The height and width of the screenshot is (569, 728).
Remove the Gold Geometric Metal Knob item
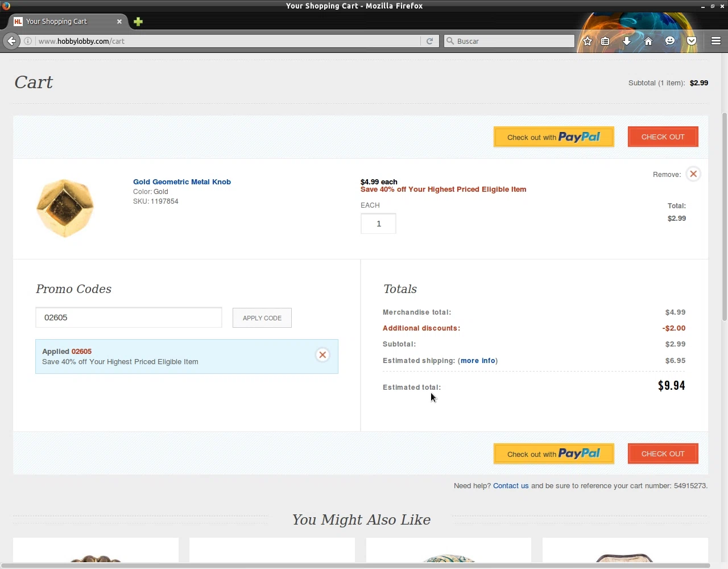[x=693, y=174]
